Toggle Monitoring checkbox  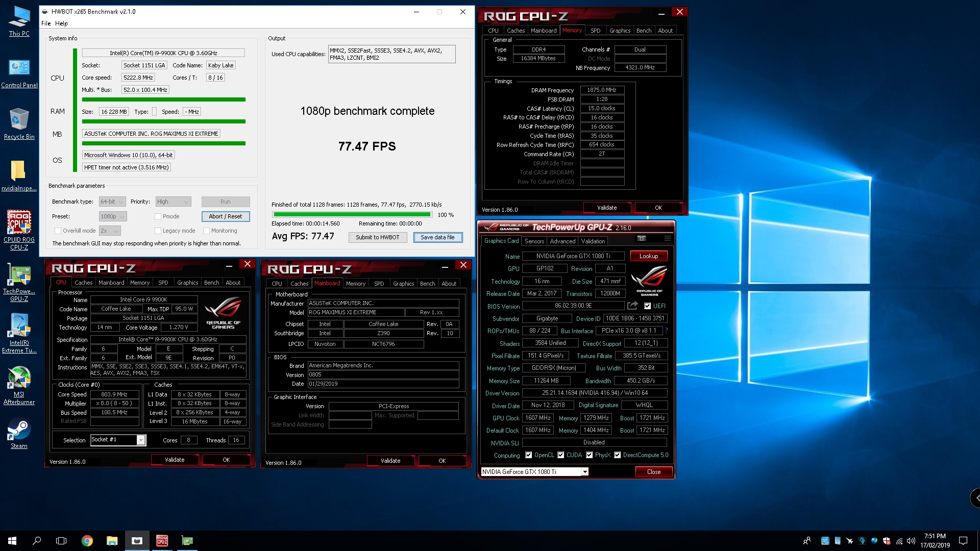point(206,231)
